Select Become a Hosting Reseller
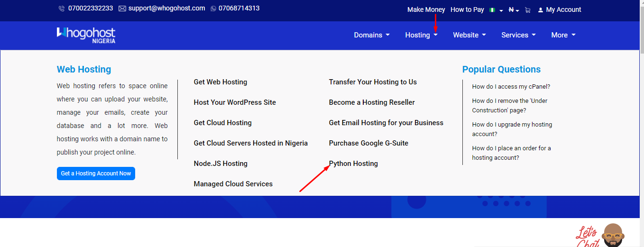Screen dimensions: 644x247 pyautogui.click(x=372, y=102)
